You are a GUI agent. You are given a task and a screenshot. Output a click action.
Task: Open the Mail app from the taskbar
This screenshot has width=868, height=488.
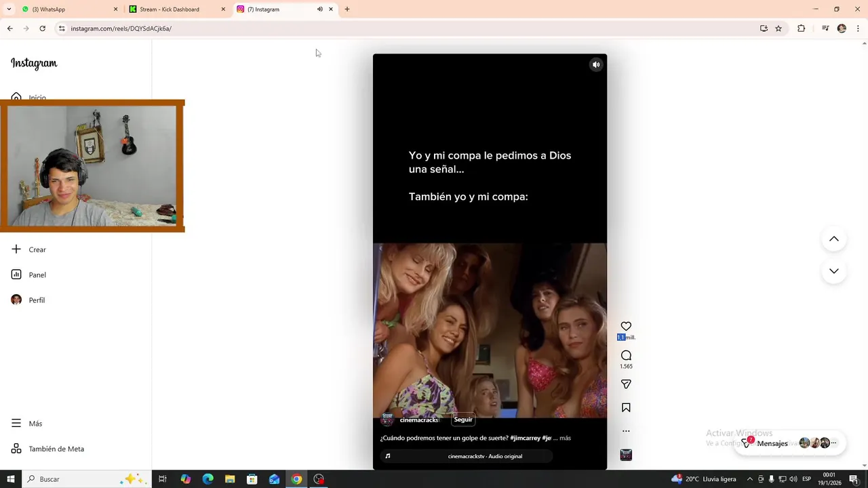274,479
